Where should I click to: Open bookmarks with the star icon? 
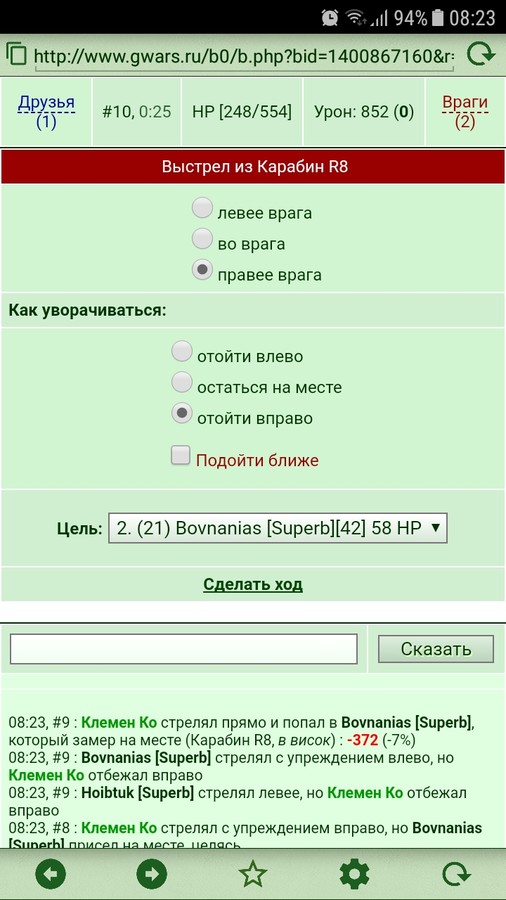pyautogui.click(x=253, y=875)
